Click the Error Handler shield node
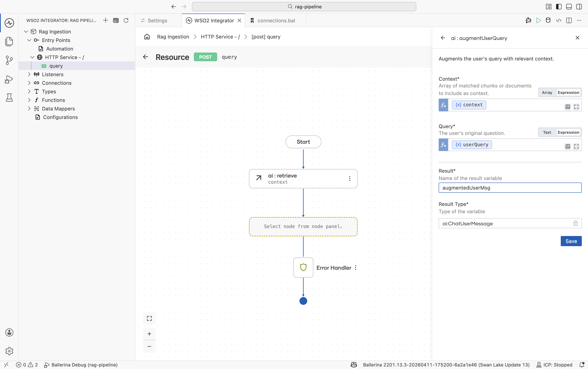This screenshot has height=369, width=588. tap(303, 268)
